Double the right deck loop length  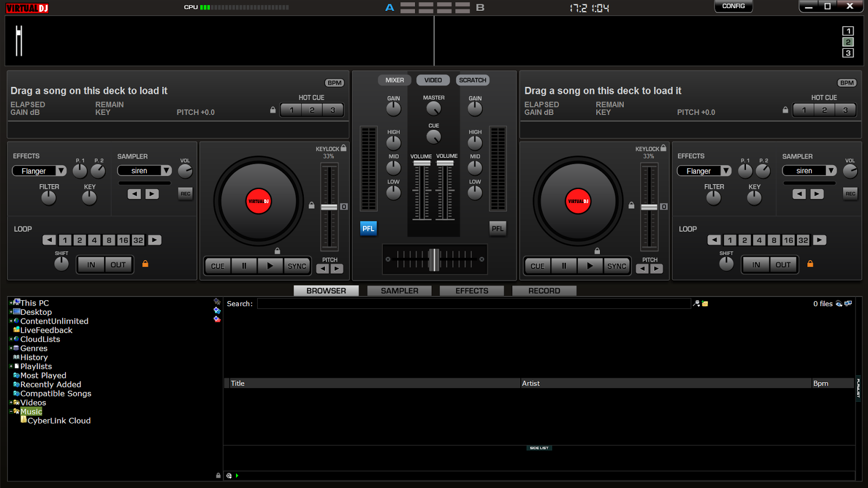820,240
